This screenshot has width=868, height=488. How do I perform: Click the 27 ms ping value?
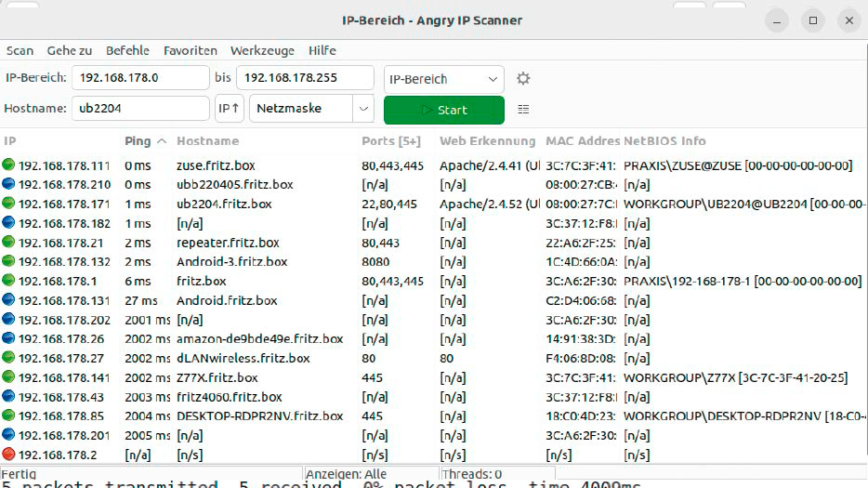[140, 300]
